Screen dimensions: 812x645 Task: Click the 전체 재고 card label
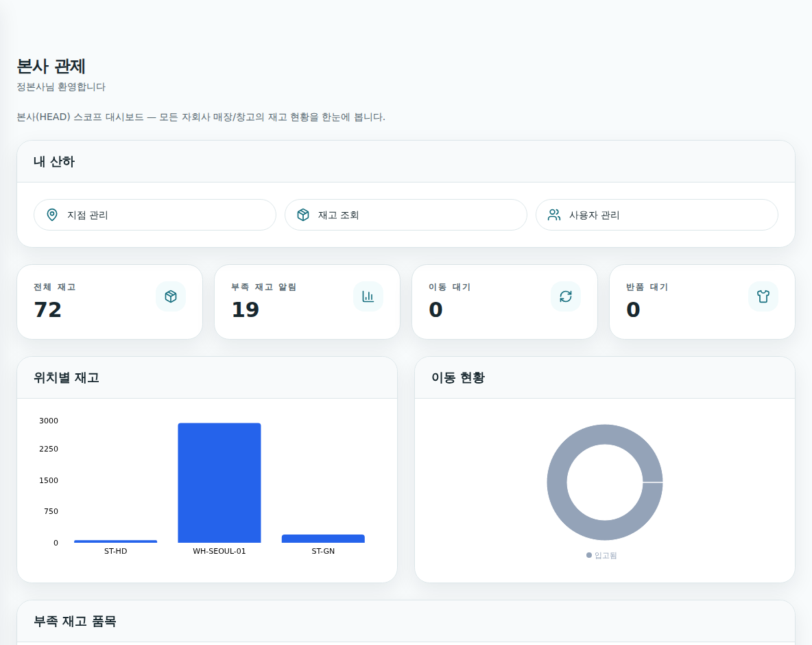(55, 287)
